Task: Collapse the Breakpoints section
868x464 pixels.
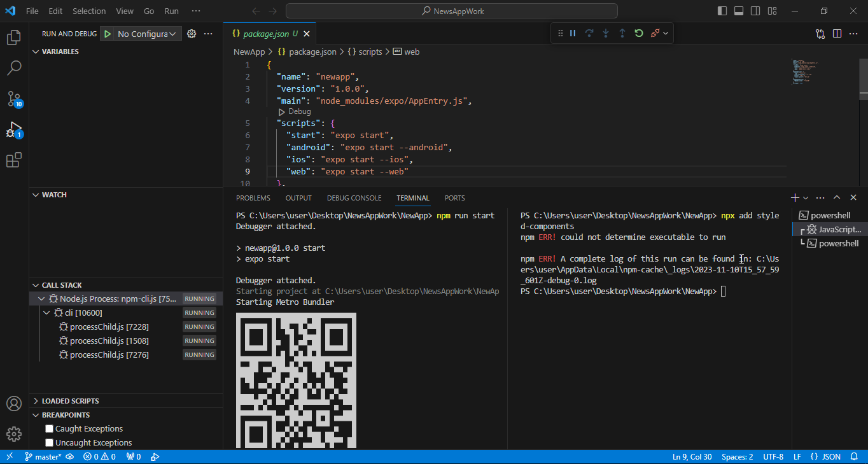Action: [36, 415]
